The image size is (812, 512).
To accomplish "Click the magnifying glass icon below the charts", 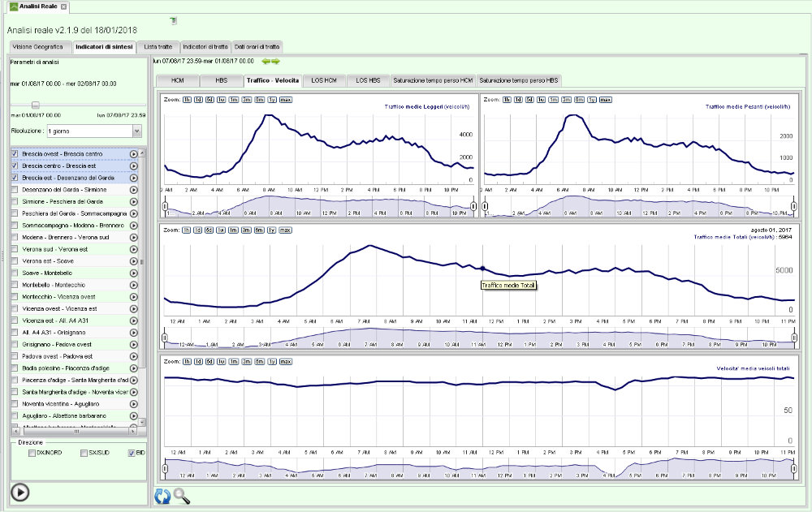I will click(182, 496).
